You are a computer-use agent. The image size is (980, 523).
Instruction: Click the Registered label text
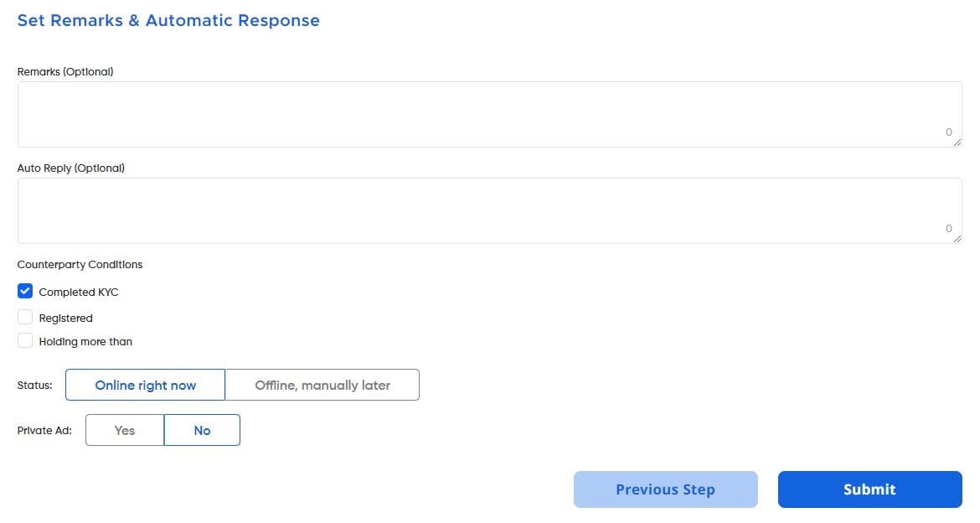tap(65, 318)
